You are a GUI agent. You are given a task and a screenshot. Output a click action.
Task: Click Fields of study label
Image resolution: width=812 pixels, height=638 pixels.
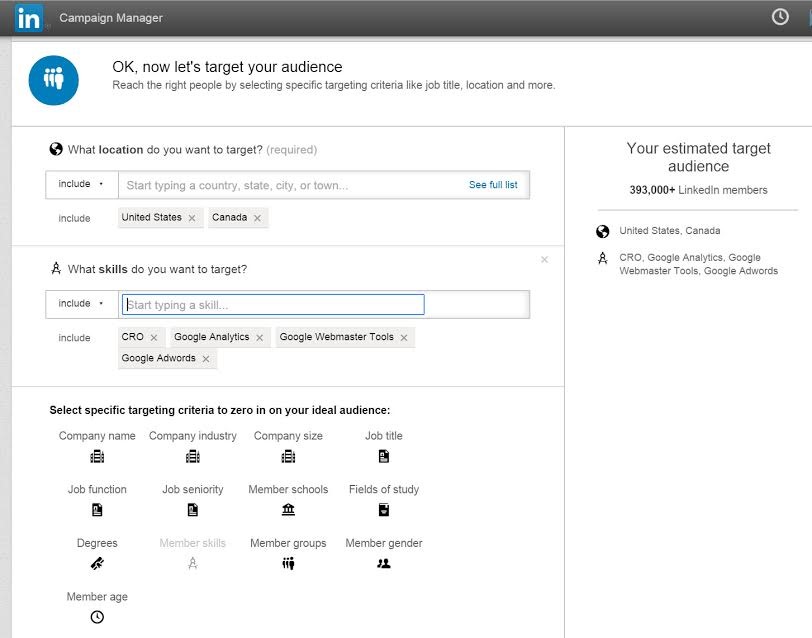click(x=384, y=489)
